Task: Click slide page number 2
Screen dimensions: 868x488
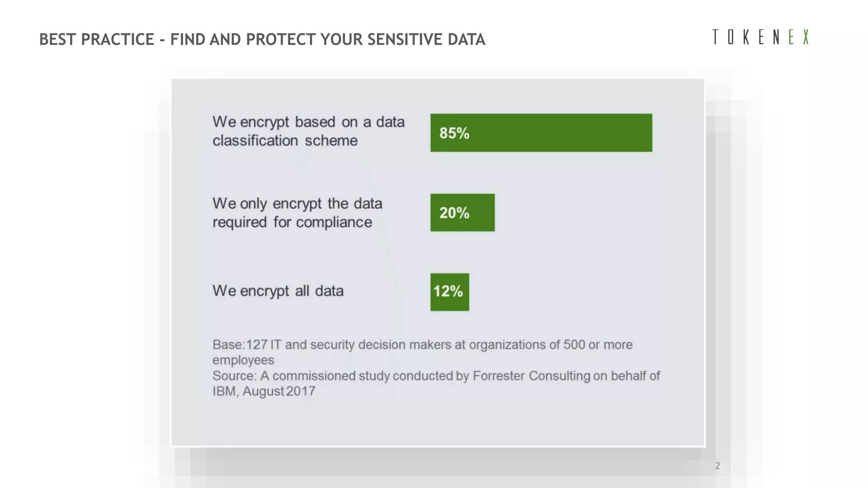Action: [x=717, y=466]
